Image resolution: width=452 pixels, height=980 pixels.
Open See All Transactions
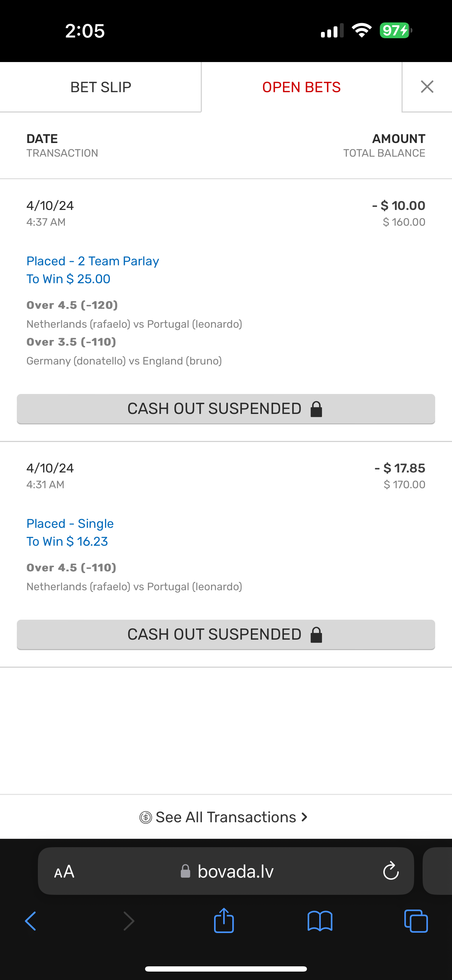click(226, 817)
